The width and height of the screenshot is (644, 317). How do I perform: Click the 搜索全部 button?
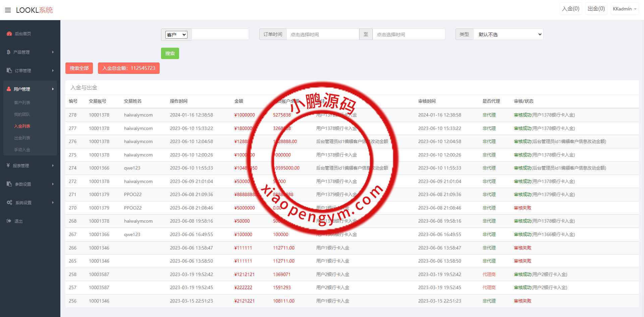tap(79, 68)
